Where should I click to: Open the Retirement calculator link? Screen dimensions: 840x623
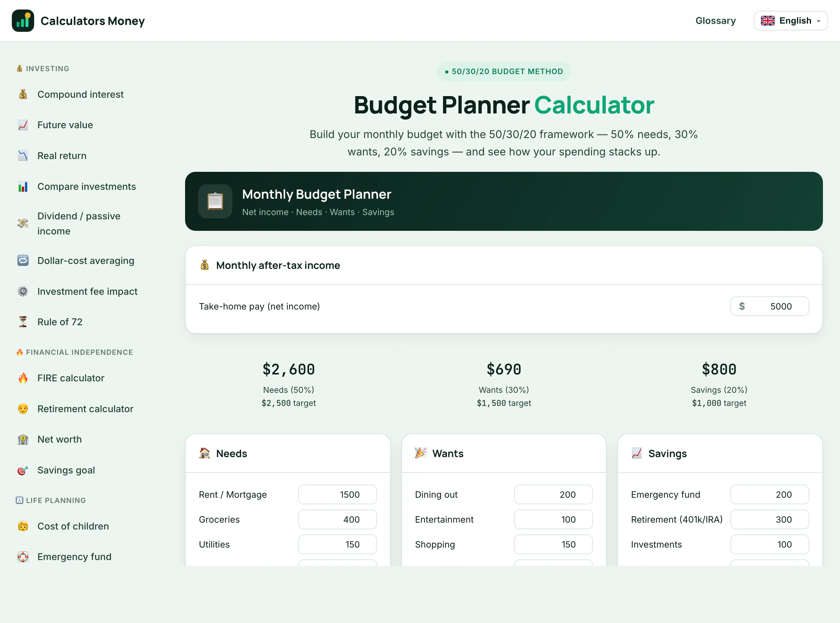pos(85,409)
